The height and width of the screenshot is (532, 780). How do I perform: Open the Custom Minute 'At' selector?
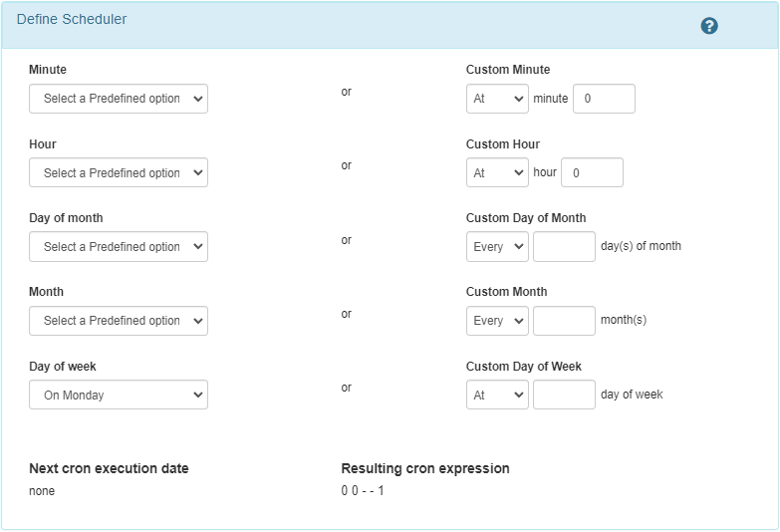(497, 99)
